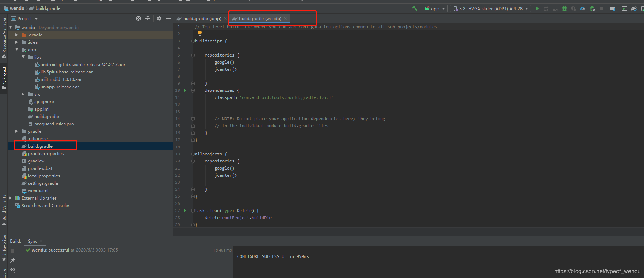Screen dimensions: 644x278
Task: Toggle the 1: Project side tool tab
Action: coord(4,78)
